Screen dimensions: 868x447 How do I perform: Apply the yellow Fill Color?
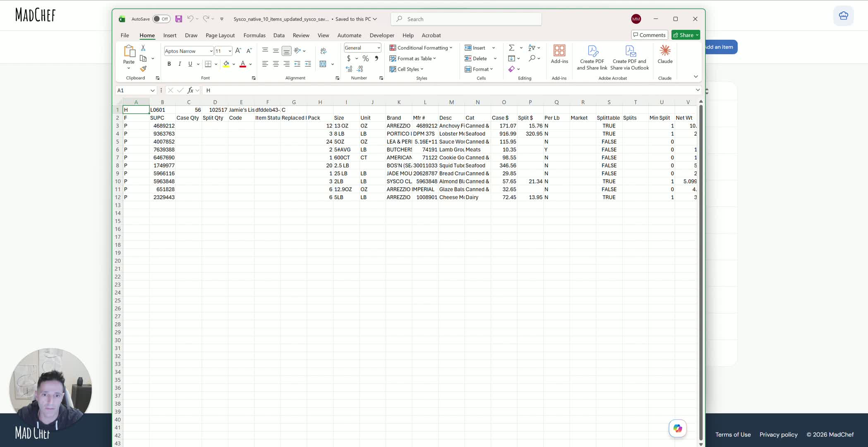point(226,64)
